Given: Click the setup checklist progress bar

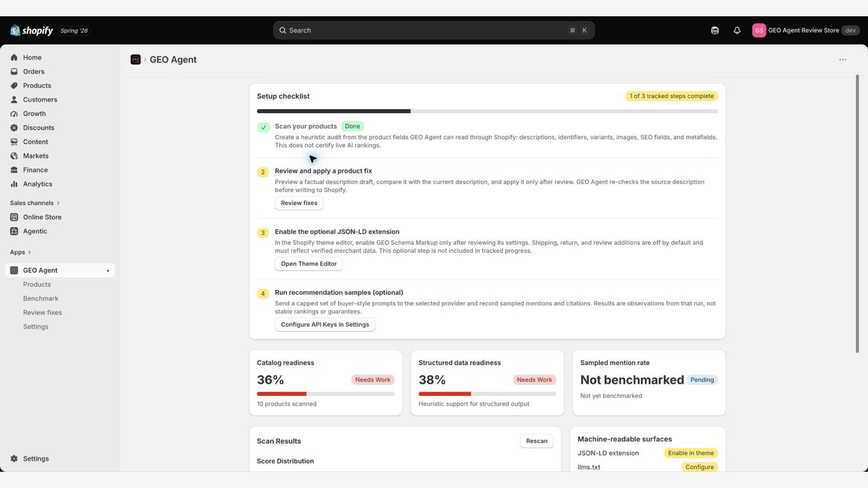Looking at the screenshot, I should coord(487,111).
